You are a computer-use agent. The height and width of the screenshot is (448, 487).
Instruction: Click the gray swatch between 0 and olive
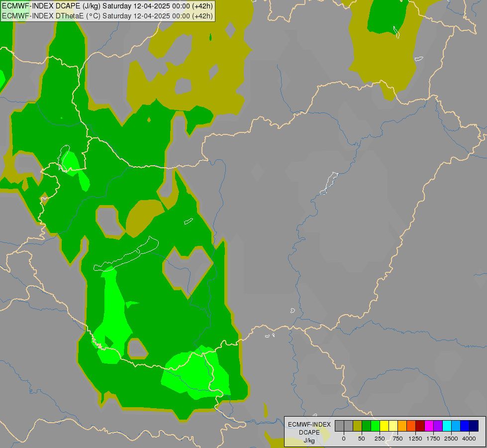point(348,426)
